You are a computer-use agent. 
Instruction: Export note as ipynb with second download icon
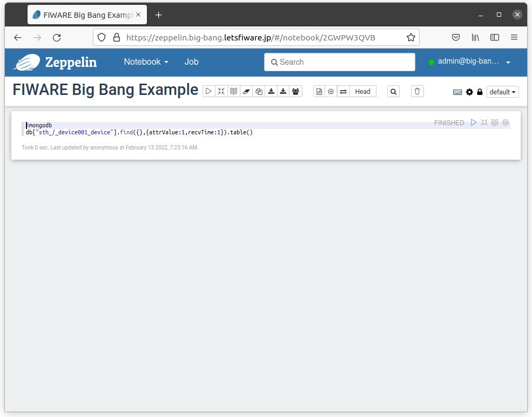point(284,92)
